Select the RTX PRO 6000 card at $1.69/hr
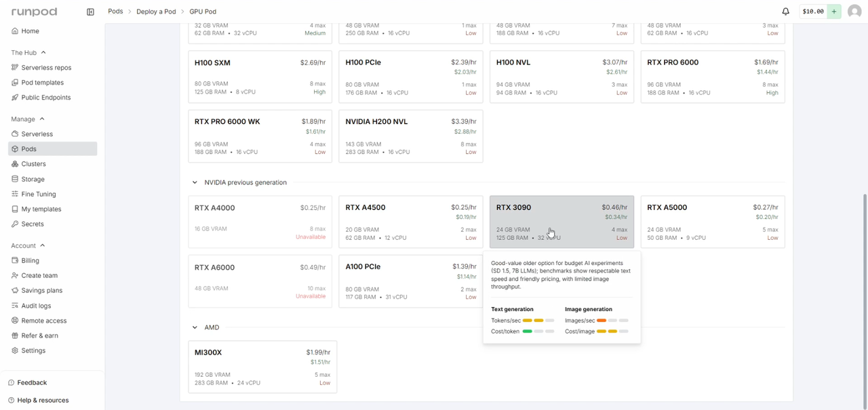The width and height of the screenshot is (868, 410). (713, 77)
